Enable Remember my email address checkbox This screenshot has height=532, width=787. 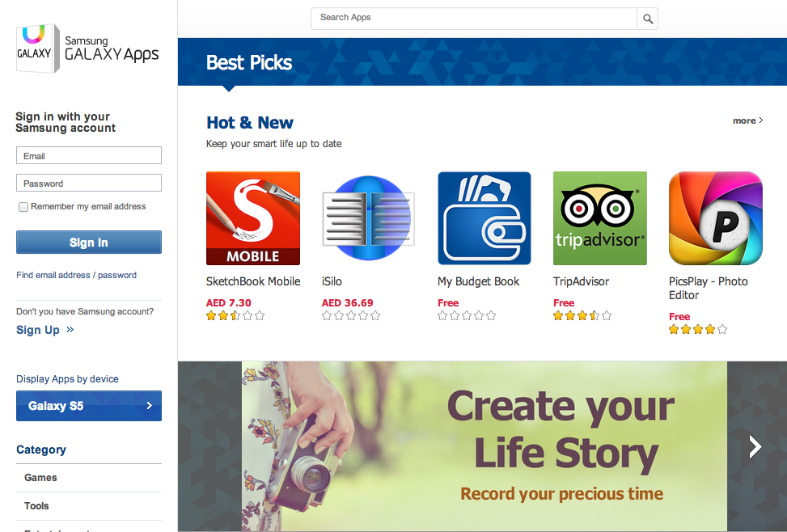[x=23, y=207]
